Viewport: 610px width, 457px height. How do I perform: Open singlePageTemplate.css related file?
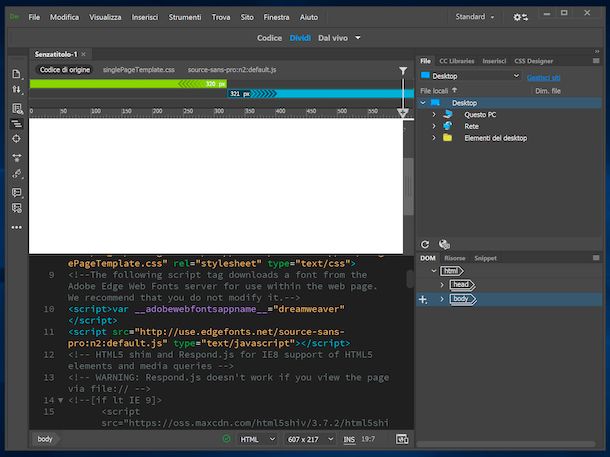(x=138, y=70)
